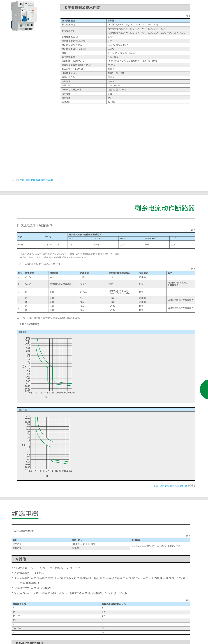Select the 3.3 脱扣特性曲线 subheading

coord(27,324)
